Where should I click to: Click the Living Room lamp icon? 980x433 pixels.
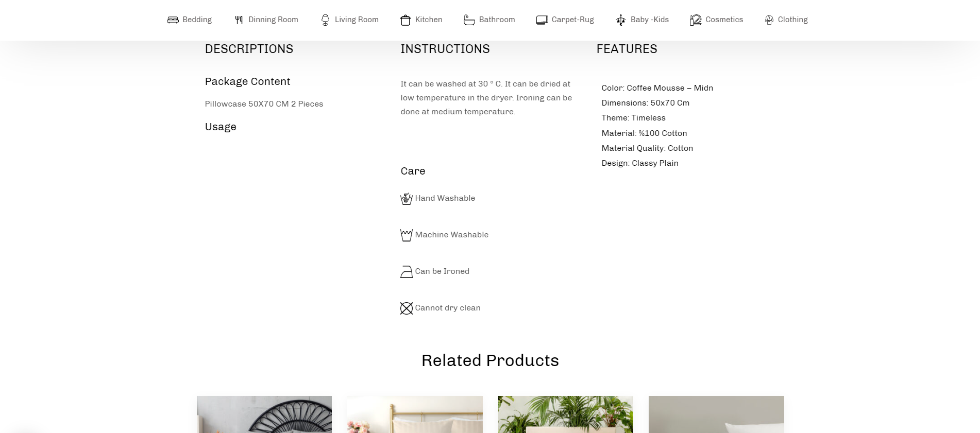click(x=325, y=20)
